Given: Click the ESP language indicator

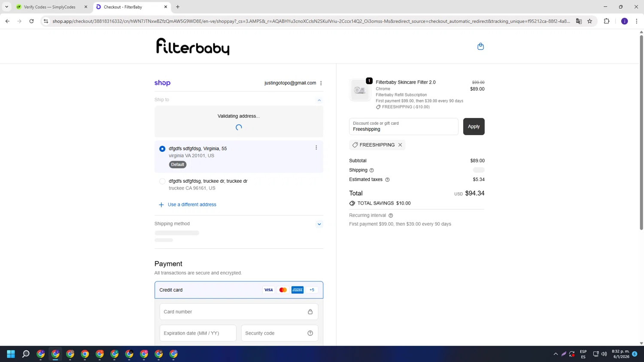Looking at the screenshot, I should coord(583,354).
